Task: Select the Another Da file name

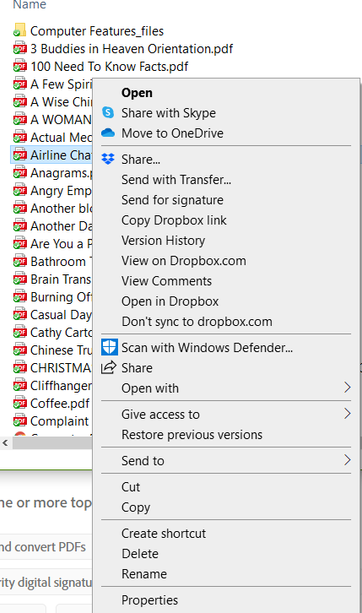Action: tap(61, 226)
